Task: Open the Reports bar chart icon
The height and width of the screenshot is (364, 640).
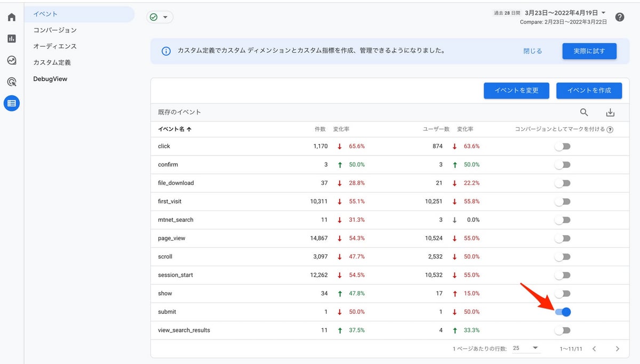Action: [12, 38]
